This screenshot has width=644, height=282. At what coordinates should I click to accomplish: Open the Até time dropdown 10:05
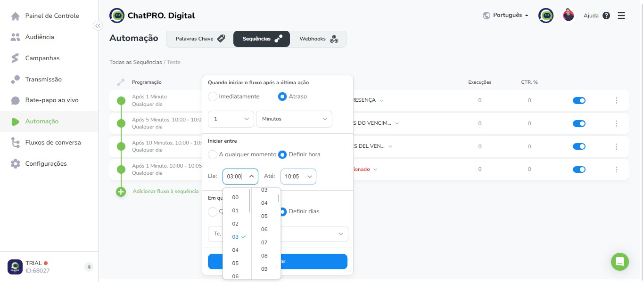[x=298, y=177]
